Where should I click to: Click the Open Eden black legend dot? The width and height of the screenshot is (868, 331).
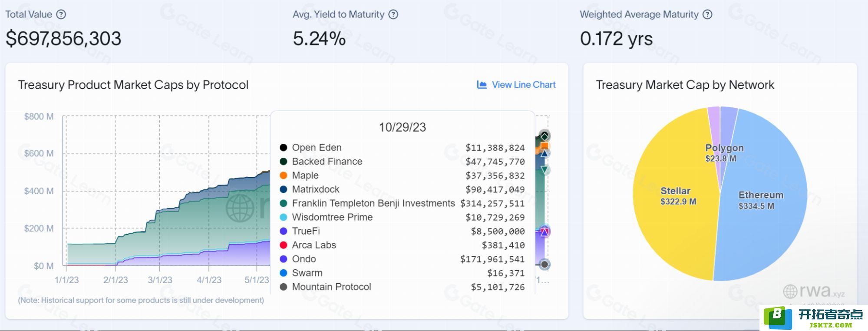coord(284,148)
